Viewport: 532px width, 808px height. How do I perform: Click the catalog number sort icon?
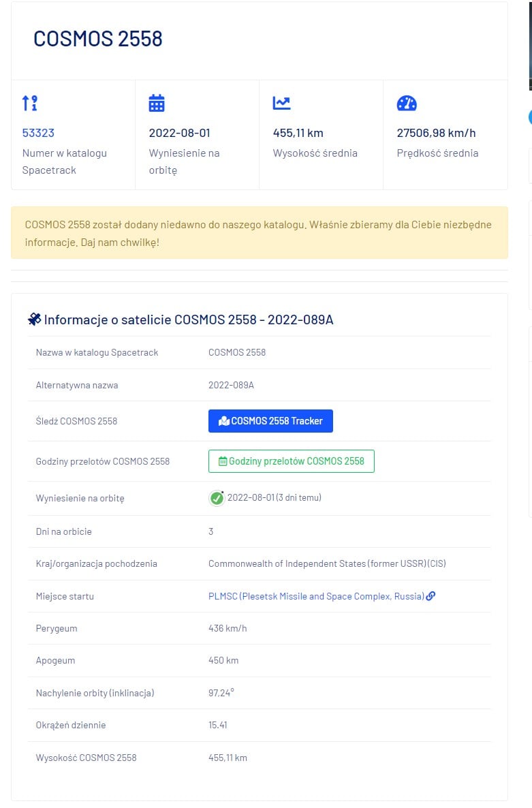pos(30,104)
